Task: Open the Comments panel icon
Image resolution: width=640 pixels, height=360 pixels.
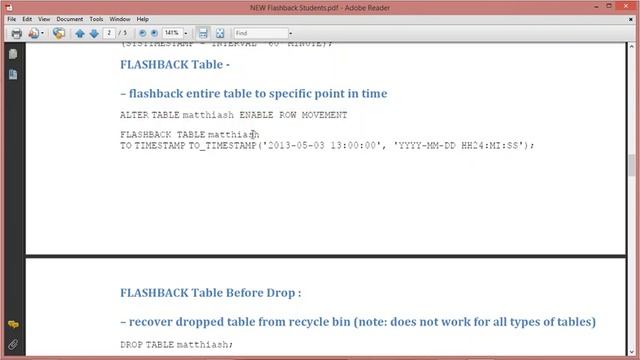Action: pos(13,324)
